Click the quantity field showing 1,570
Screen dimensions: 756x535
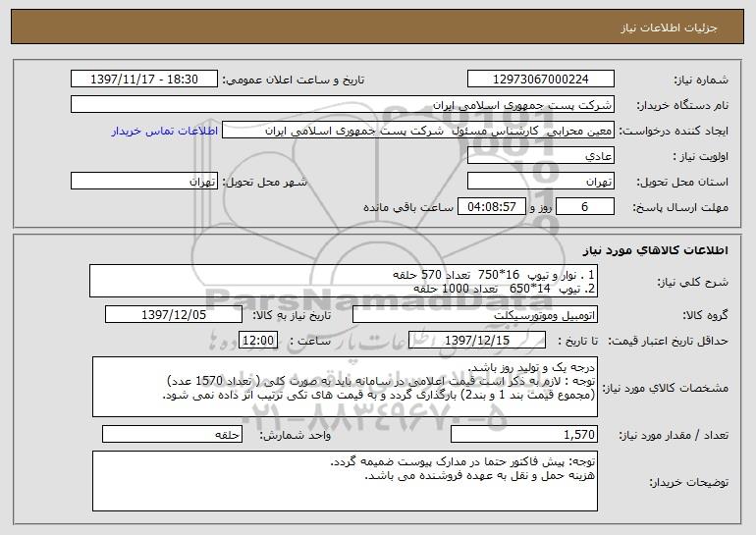[524, 434]
